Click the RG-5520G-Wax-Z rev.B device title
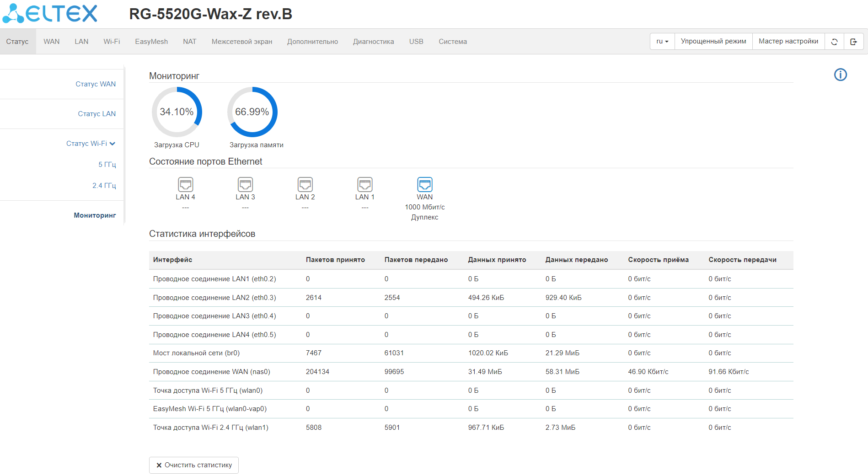 click(x=211, y=14)
